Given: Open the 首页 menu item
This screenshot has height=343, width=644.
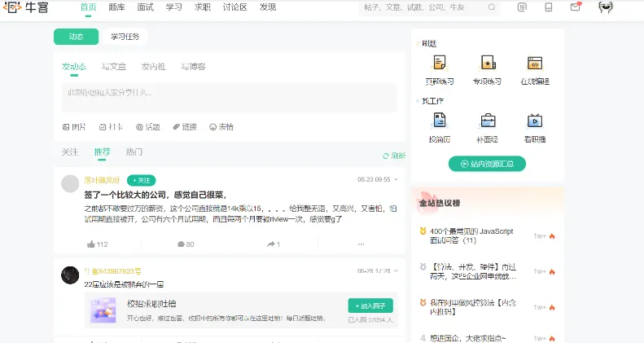Looking at the screenshot, I should click(88, 7).
